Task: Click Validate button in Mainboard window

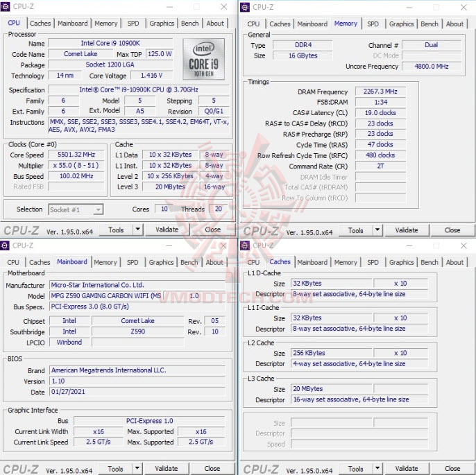Action: pyautogui.click(x=167, y=469)
